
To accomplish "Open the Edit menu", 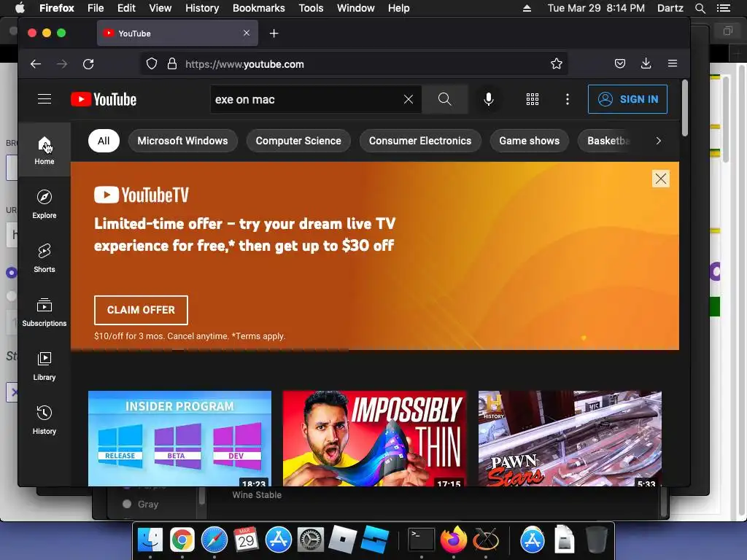I will [126, 8].
